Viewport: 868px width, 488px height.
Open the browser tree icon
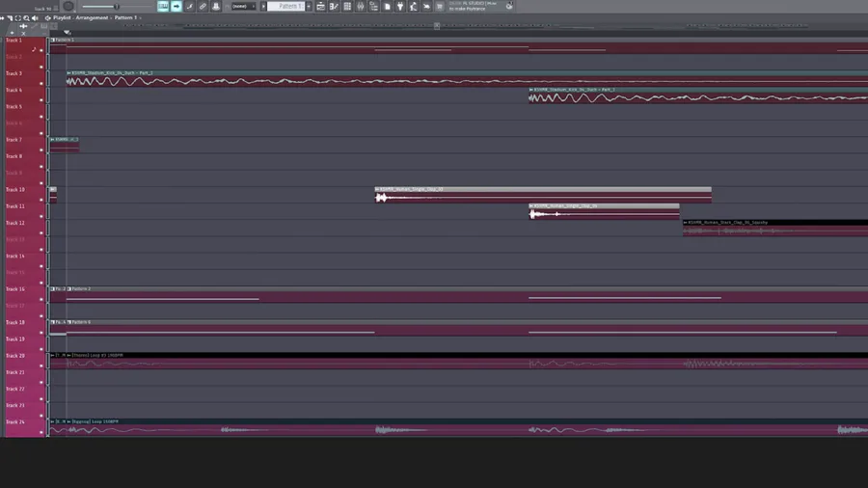[x=373, y=6]
